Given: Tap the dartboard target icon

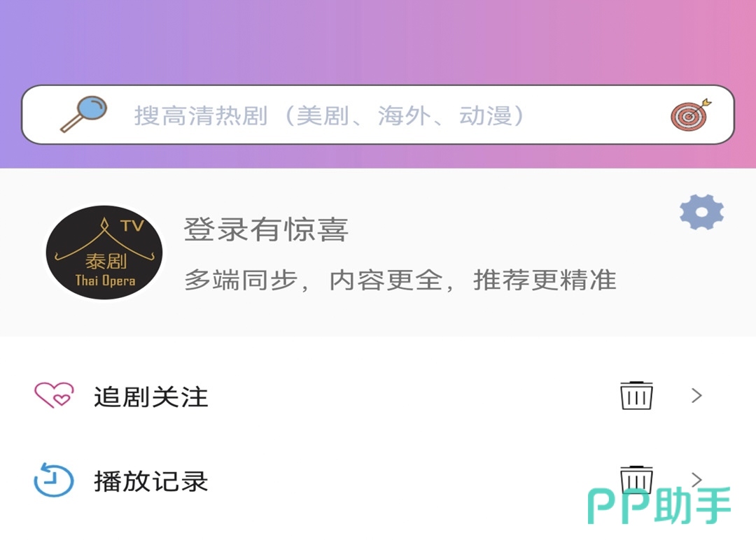Looking at the screenshot, I should [x=690, y=115].
